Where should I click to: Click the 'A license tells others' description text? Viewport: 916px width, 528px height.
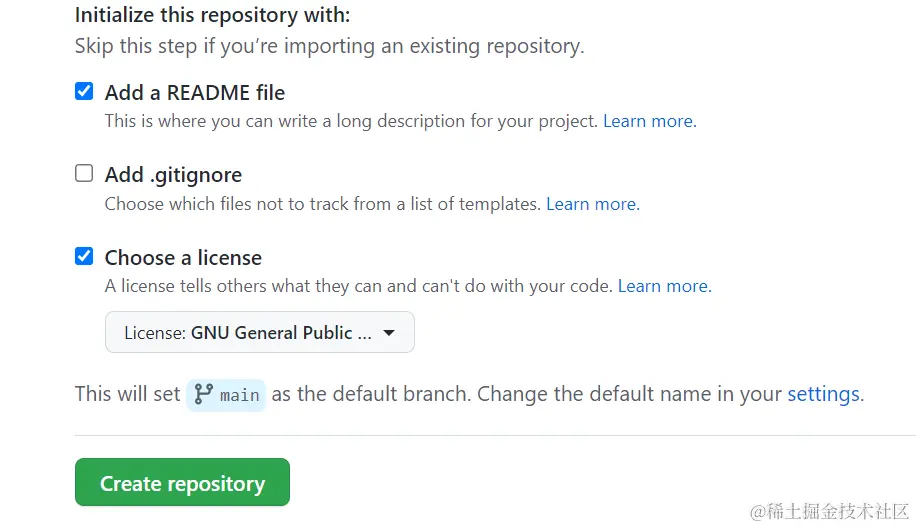(359, 286)
